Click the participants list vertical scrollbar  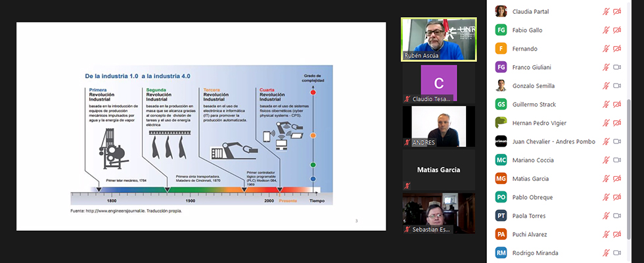pos(630,170)
